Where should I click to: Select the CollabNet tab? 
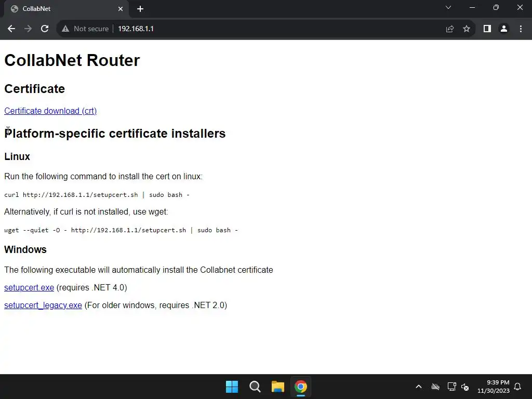click(x=66, y=9)
